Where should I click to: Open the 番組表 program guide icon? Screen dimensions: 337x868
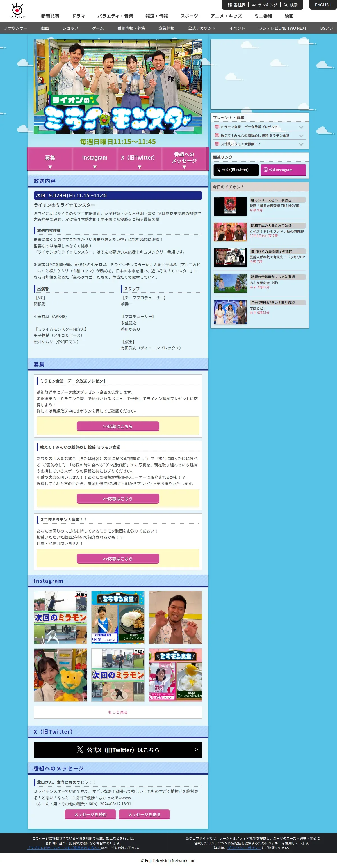tap(236, 5)
